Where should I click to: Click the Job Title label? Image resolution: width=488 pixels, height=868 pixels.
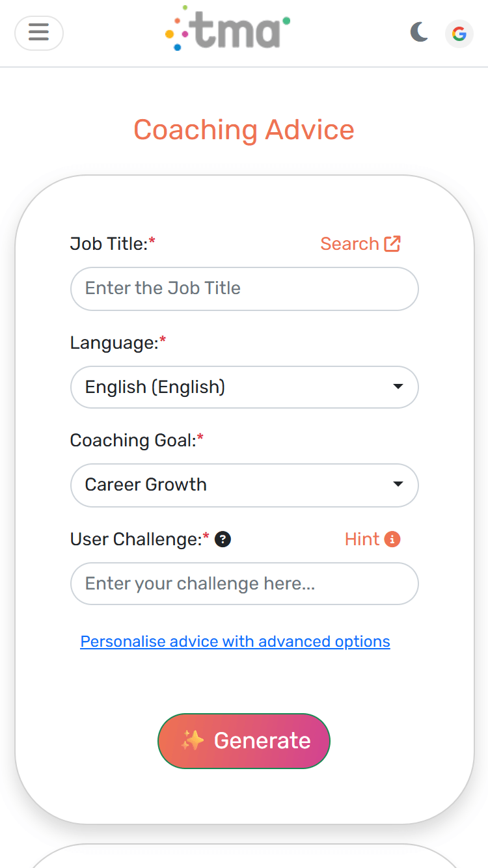click(x=109, y=244)
